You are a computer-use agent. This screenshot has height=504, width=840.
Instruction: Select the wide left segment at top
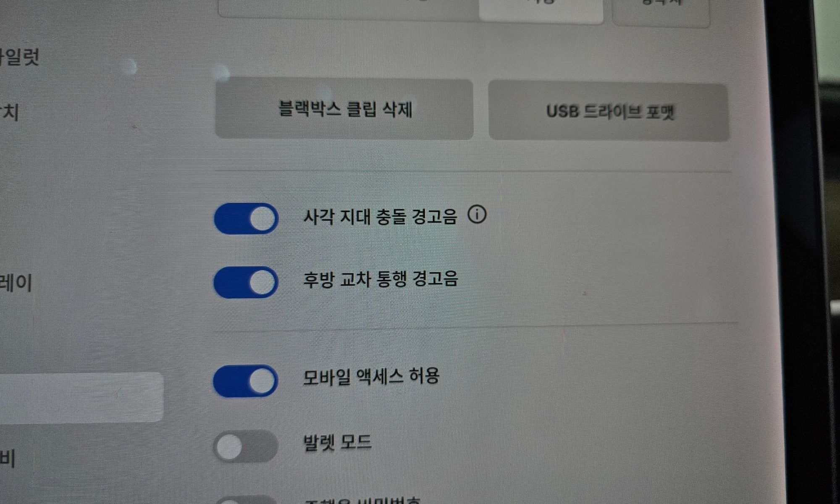[x=349, y=8]
